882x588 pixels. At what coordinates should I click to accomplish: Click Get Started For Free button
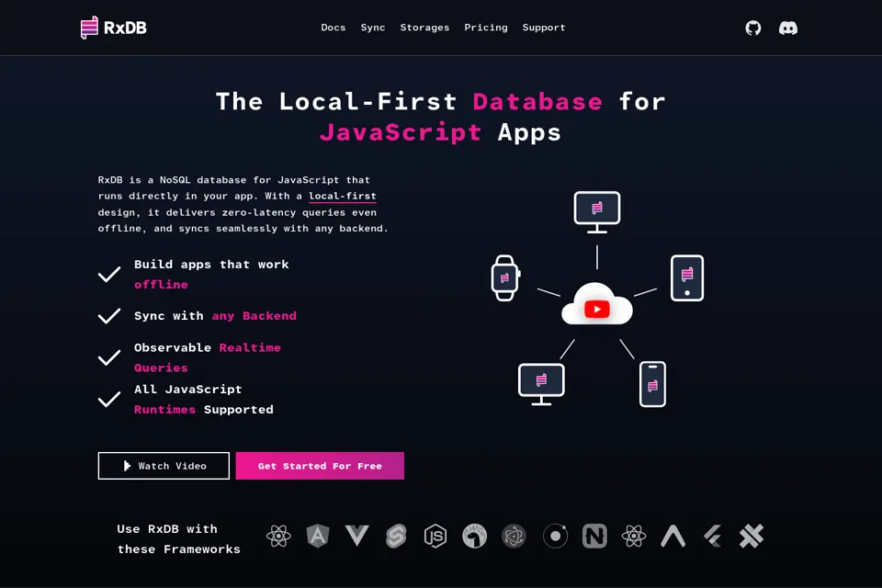coord(320,466)
